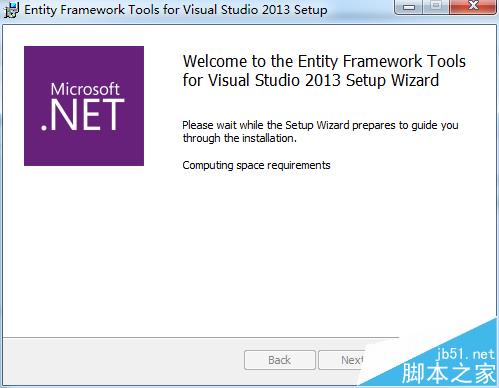The width and height of the screenshot is (499, 388).
Task: Click the large .NET lettering in the logo
Action: click(83, 115)
